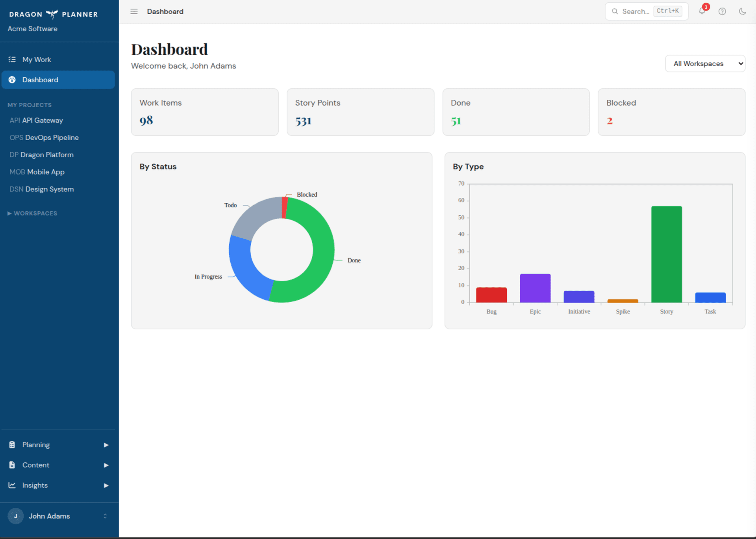Click the Insights chart icon
This screenshot has width=756, height=539.
(x=12, y=485)
